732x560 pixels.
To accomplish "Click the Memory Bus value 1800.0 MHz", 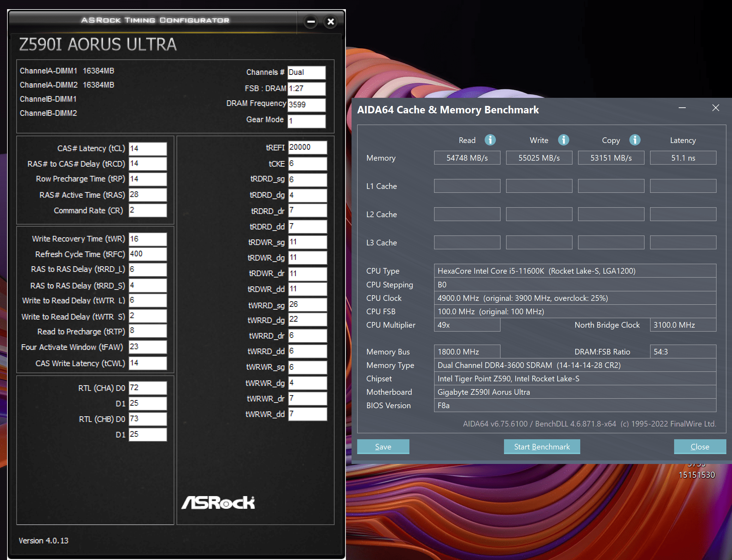I will [x=467, y=352].
